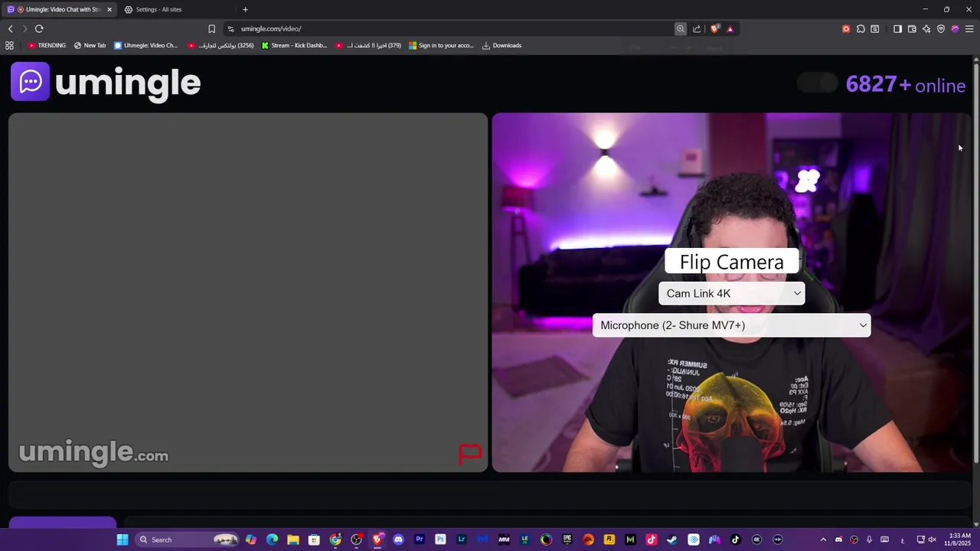Reload the page
This screenshot has height=551, width=980.
point(39,29)
